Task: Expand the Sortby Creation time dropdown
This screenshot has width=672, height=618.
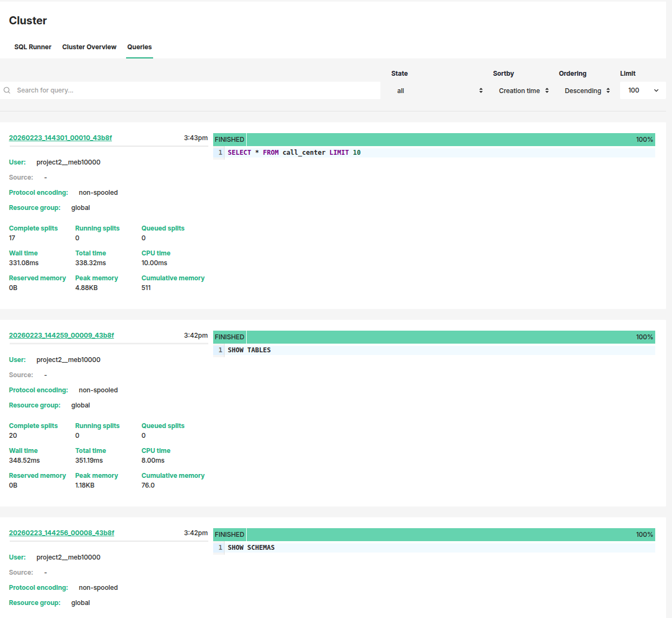Action: pyautogui.click(x=523, y=91)
